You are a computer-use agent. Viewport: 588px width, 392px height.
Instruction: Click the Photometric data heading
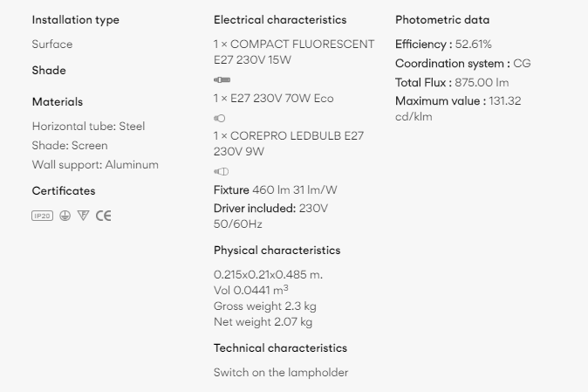(442, 20)
